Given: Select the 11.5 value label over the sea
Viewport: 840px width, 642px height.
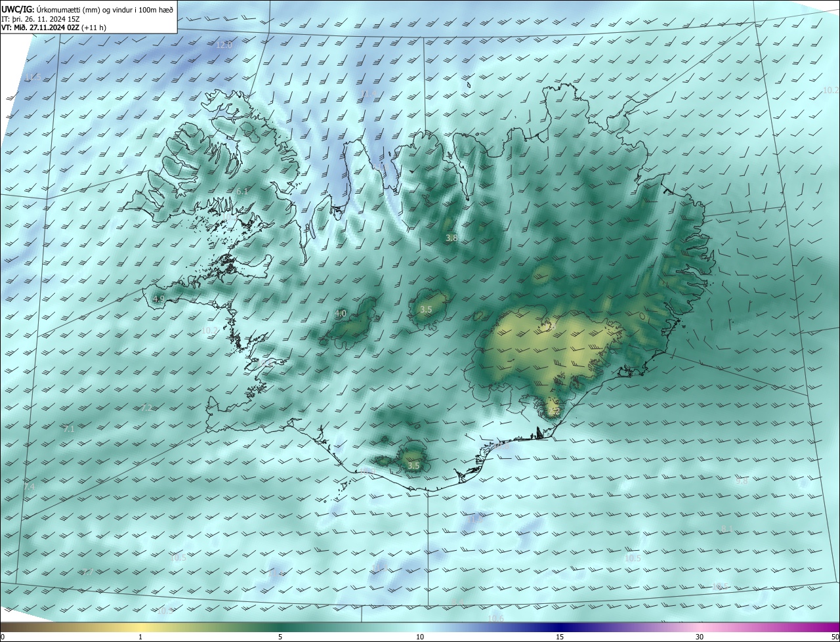Looking at the screenshot, I should tap(33, 77).
